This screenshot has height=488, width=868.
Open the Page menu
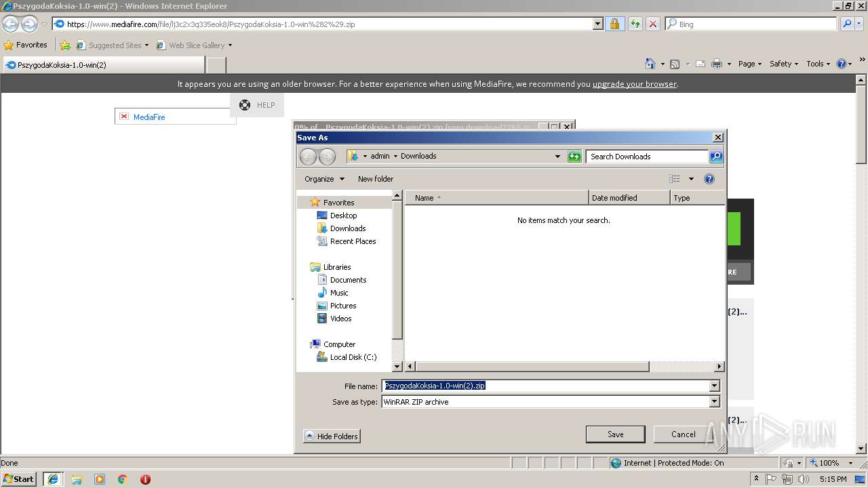click(x=750, y=64)
